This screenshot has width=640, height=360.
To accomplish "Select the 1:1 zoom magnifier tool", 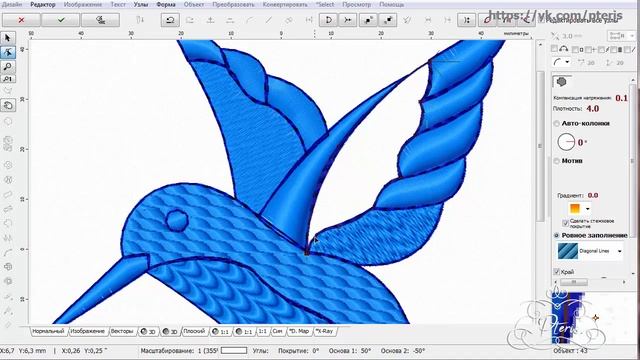I will (x=8, y=78).
